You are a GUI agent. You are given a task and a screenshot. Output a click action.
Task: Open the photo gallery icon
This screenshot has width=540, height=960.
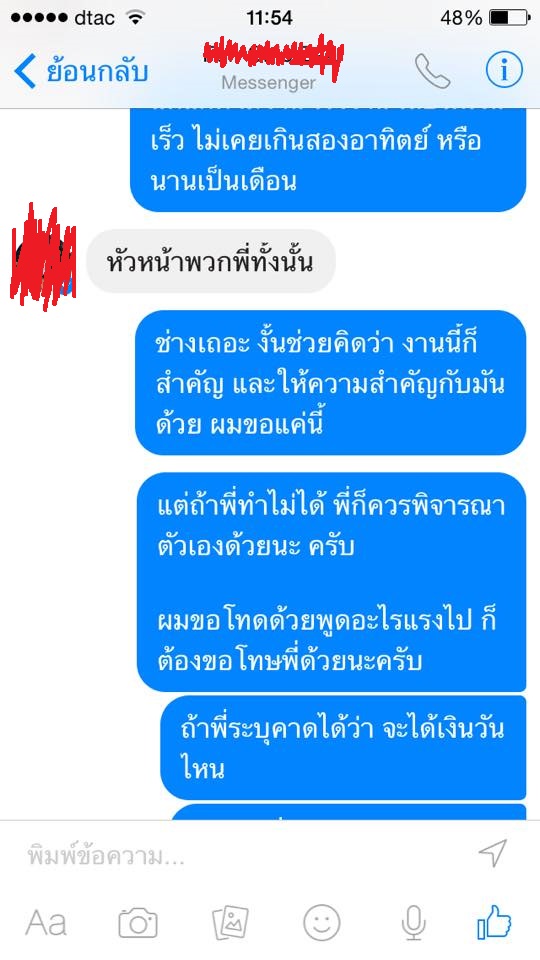click(x=230, y=923)
